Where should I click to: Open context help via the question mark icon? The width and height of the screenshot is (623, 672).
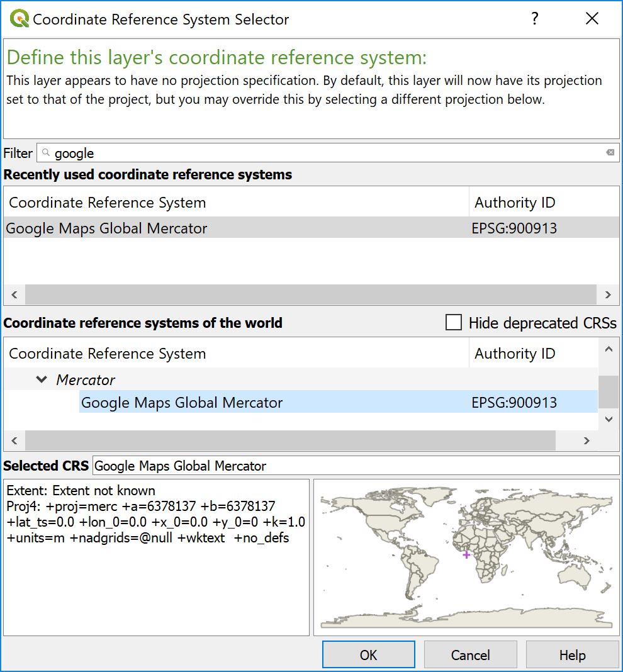[534, 18]
